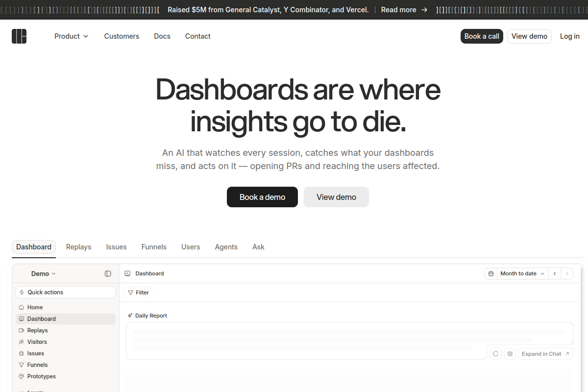Select Dashboard in the demo sidebar
This screenshot has height=392, width=588.
pyautogui.click(x=66, y=319)
